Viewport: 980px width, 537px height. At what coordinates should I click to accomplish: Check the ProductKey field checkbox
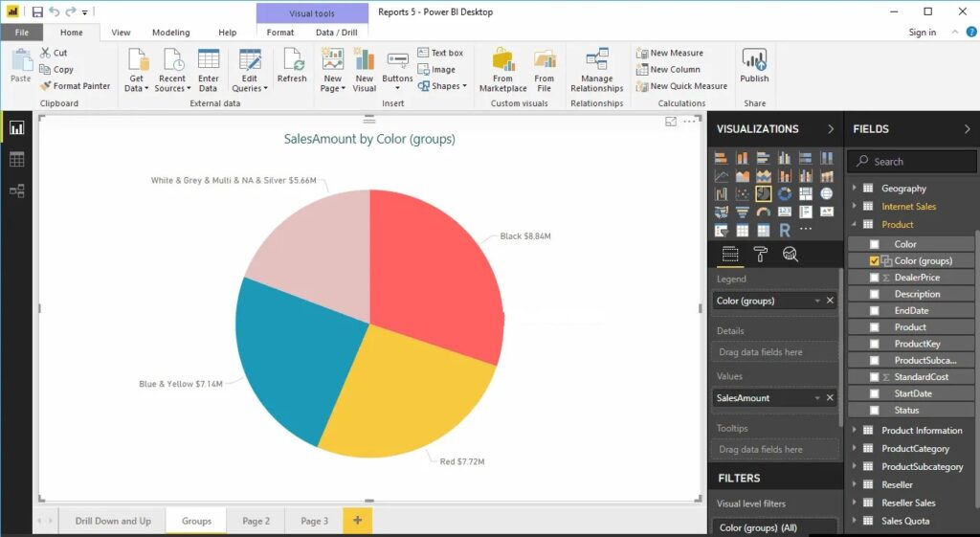pos(875,344)
